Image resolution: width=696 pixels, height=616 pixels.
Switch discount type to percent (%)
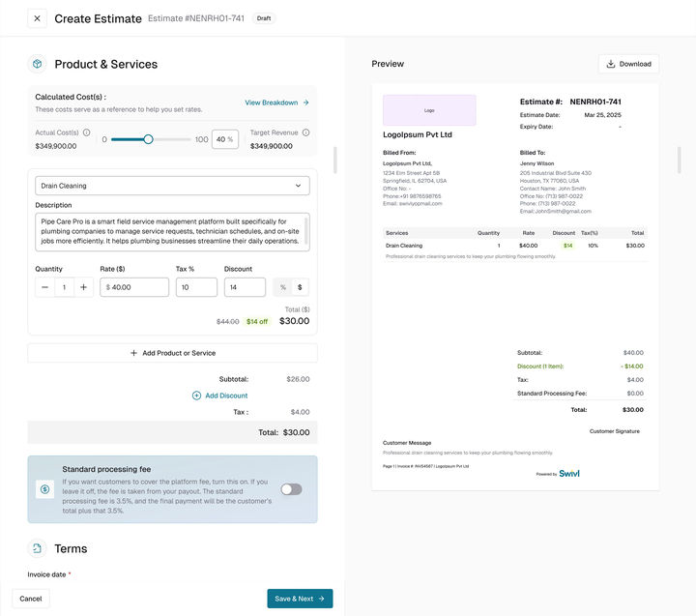(x=282, y=287)
